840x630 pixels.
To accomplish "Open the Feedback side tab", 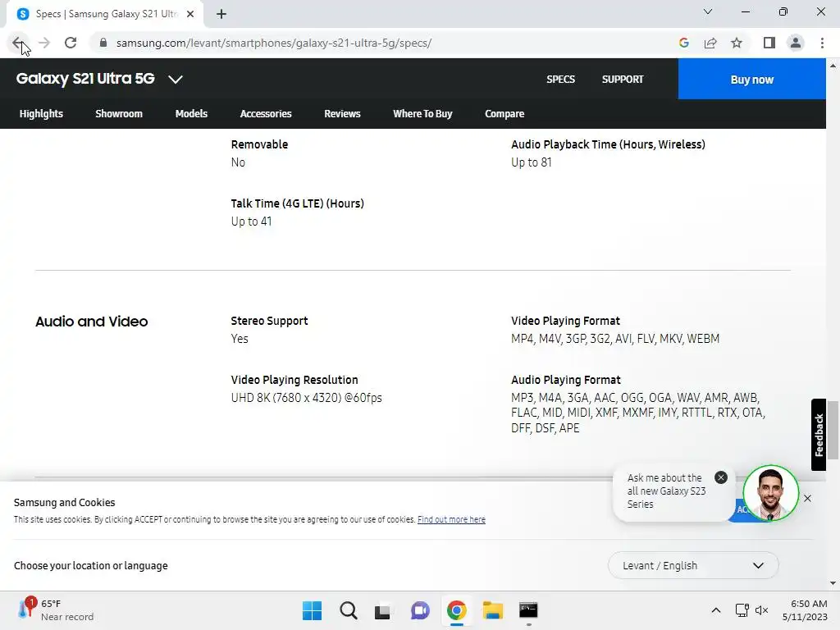I will point(819,435).
